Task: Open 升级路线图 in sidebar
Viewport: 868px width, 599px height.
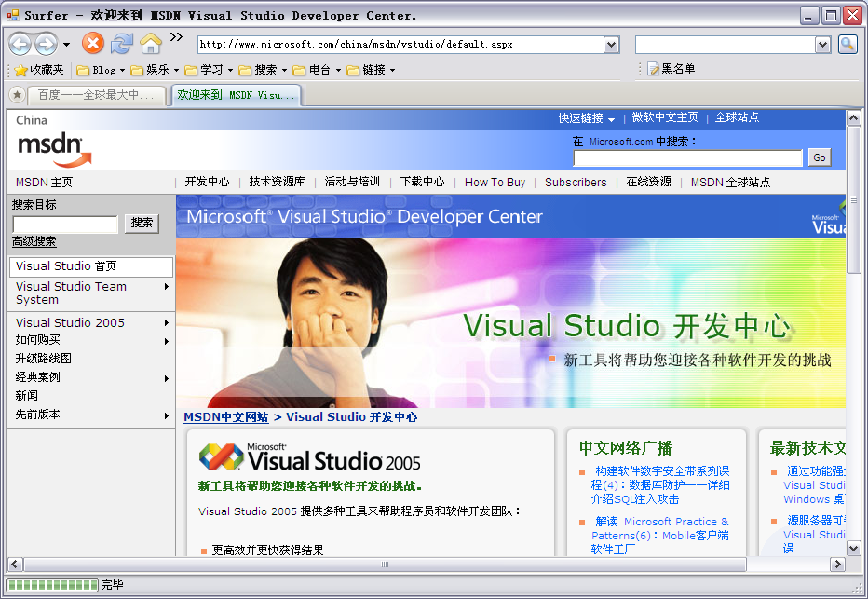Action: tap(43, 358)
